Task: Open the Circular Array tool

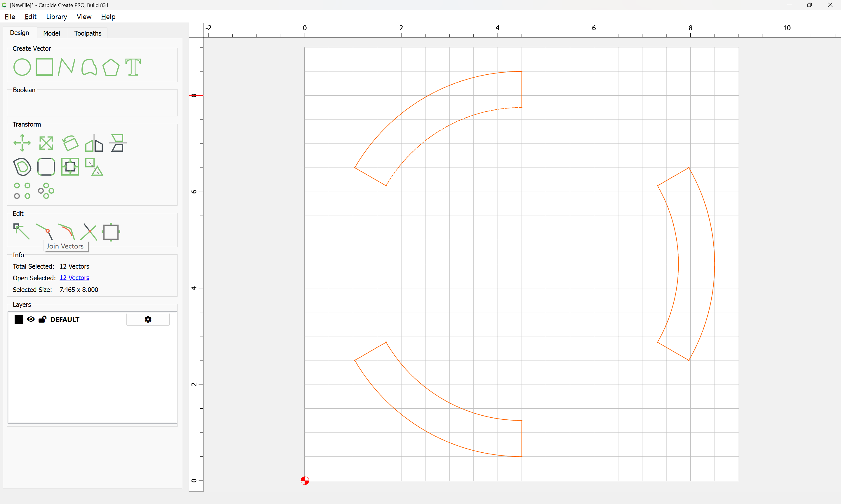Action: click(x=46, y=190)
